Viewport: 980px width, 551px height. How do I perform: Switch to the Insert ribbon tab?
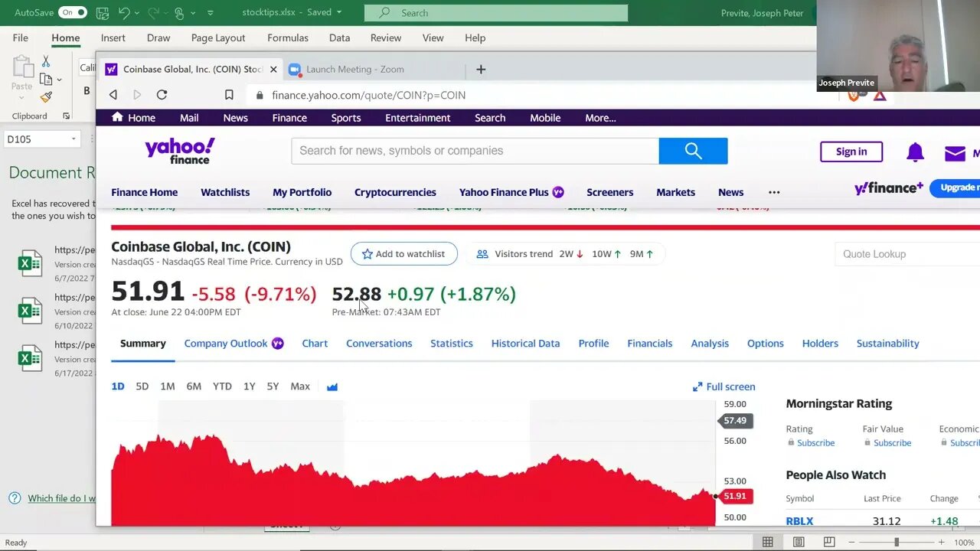113,37
